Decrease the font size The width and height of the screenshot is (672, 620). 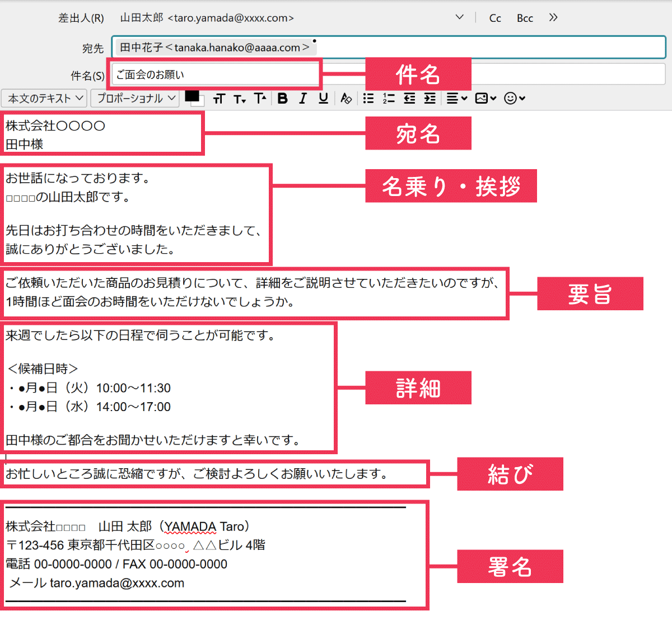coord(240,98)
